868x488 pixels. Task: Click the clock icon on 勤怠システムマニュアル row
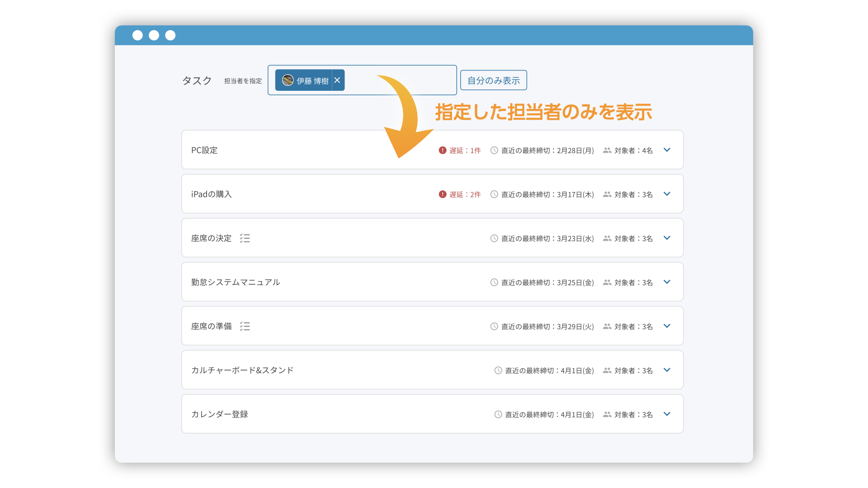click(x=494, y=282)
